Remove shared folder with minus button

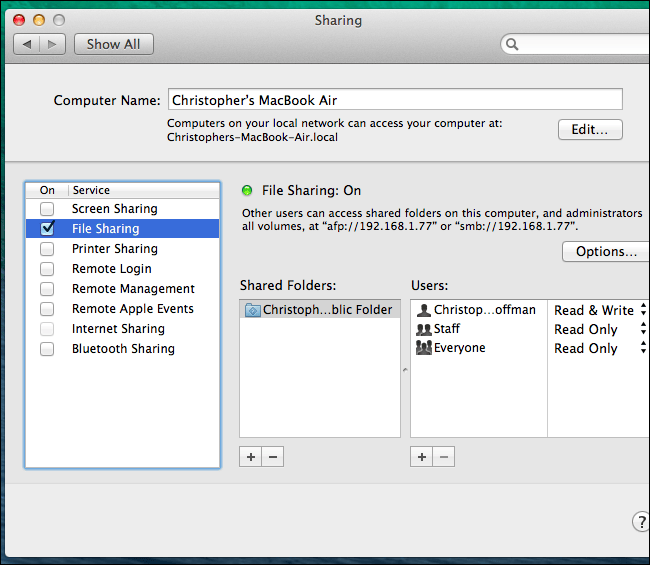point(272,457)
